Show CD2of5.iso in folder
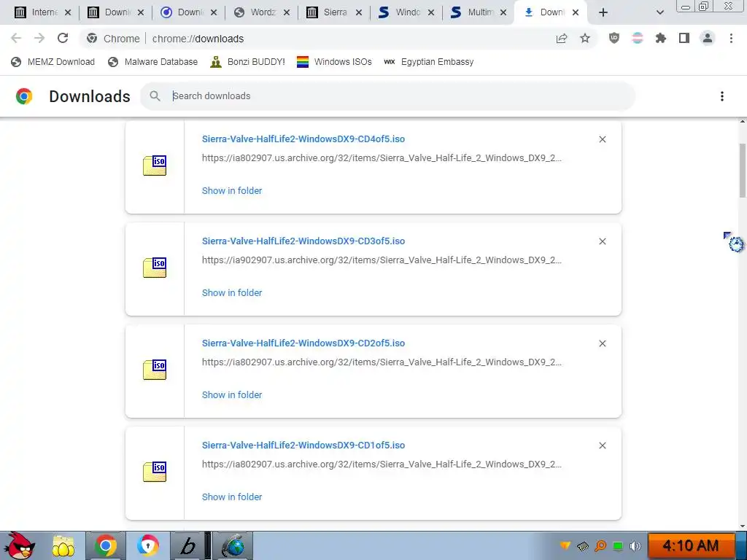The width and height of the screenshot is (747, 560). (232, 394)
